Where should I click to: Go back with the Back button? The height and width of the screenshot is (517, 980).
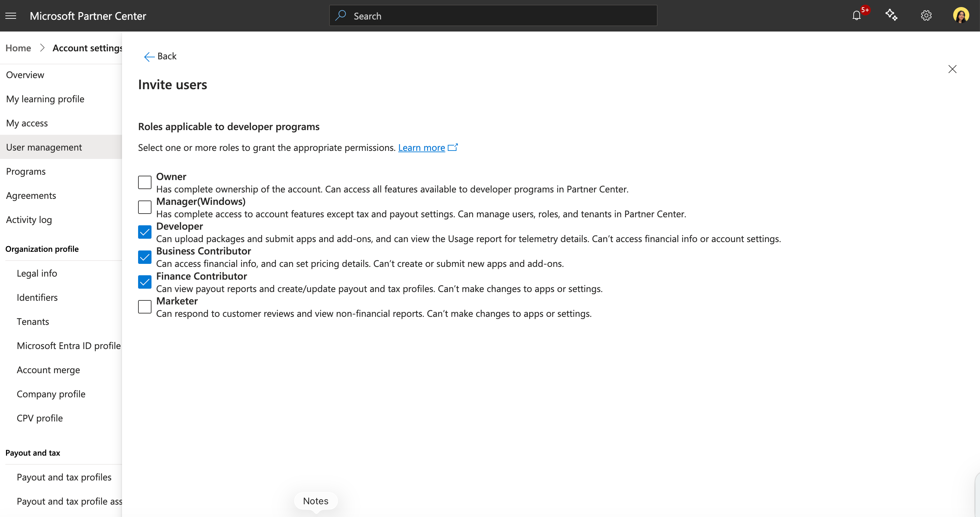[160, 56]
